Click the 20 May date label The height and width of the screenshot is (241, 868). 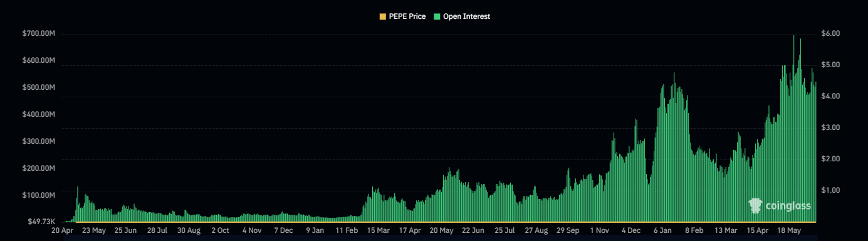(x=441, y=231)
